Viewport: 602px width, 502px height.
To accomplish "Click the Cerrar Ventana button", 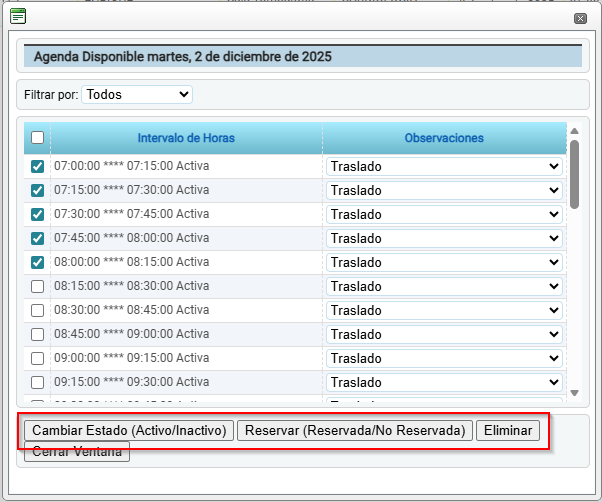I will [77, 452].
